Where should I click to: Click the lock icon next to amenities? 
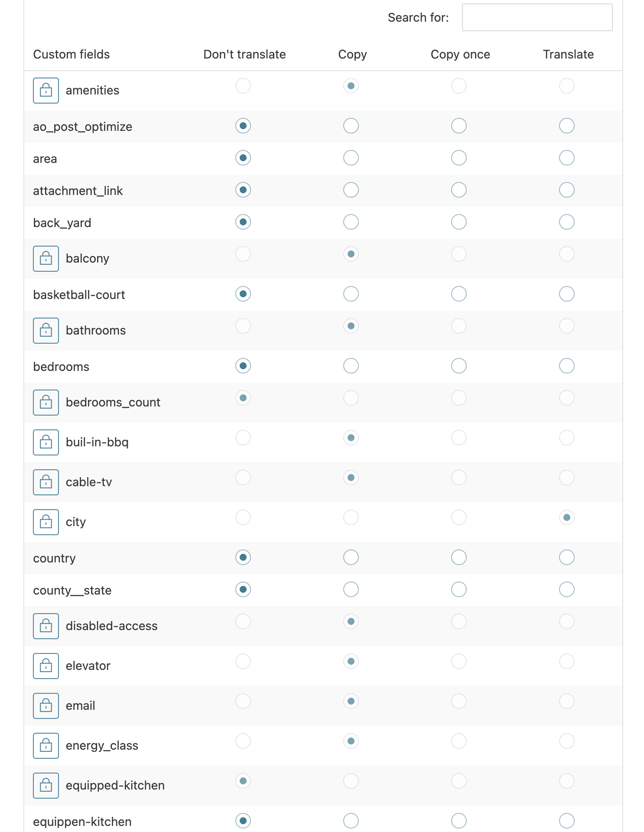46,91
